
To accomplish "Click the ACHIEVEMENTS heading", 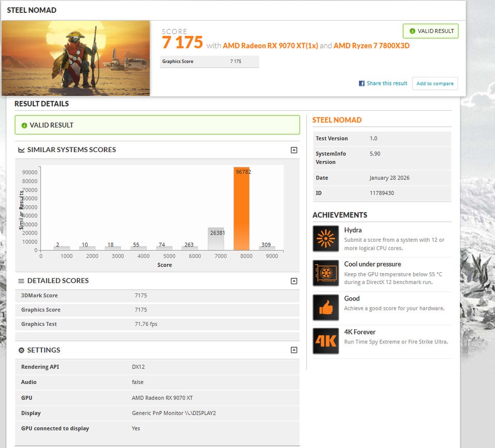I will click(340, 215).
